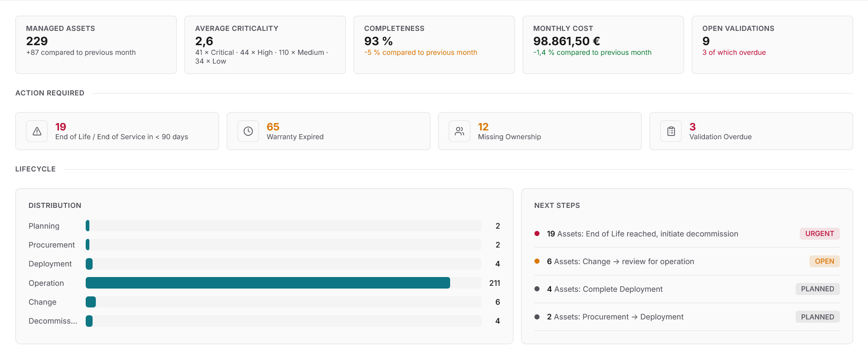868x354 pixels.
Task: Click the Change distribution bar
Action: click(91, 302)
